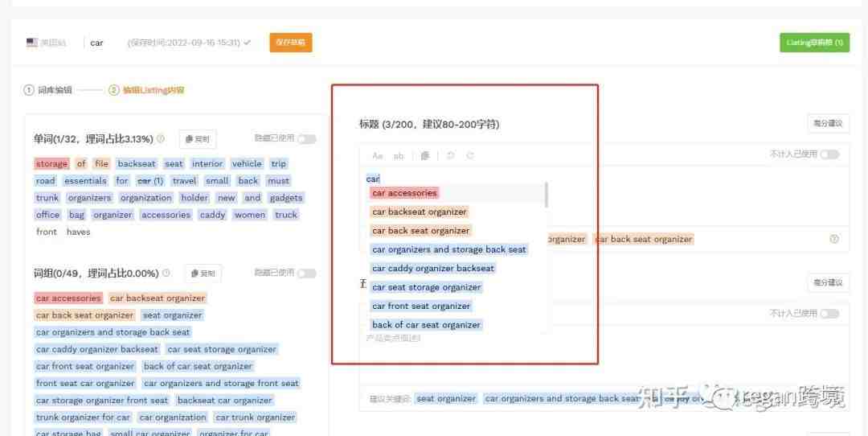The image size is (868, 436).
Task: Click front seat car organizer phrase chip
Action: tap(85, 384)
